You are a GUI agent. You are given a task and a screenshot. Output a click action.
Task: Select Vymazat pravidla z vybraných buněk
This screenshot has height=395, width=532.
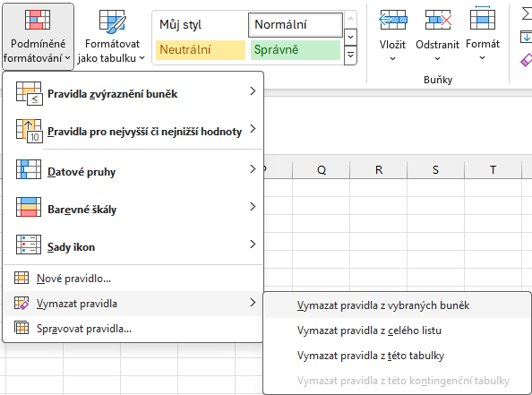pyautogui.click(x=398, y=305)
